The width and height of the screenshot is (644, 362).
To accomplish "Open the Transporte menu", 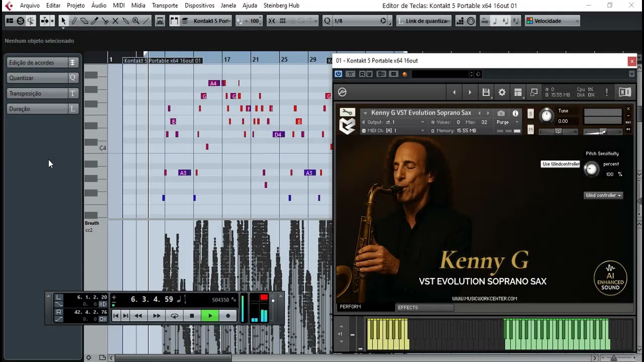I will coord(165,6).
